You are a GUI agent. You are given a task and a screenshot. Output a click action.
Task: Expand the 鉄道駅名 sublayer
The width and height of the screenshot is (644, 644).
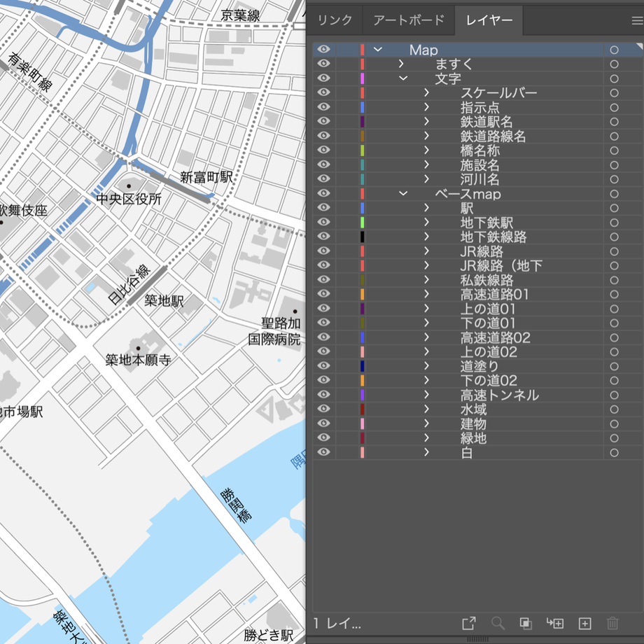[427, 122]
